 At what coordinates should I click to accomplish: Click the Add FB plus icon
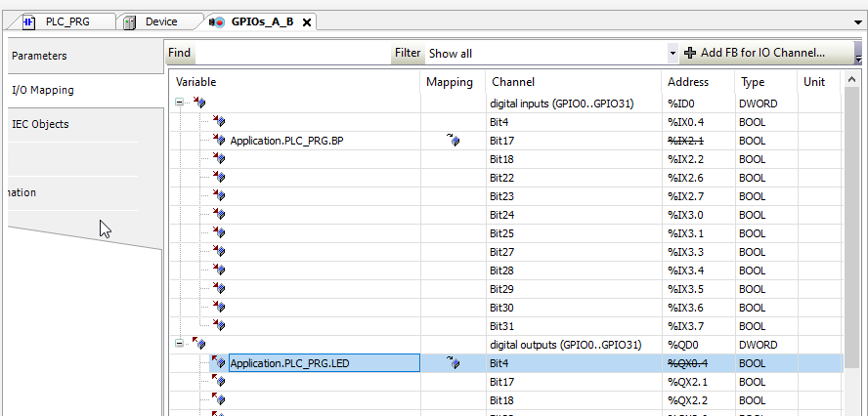(x=690, y=53)
